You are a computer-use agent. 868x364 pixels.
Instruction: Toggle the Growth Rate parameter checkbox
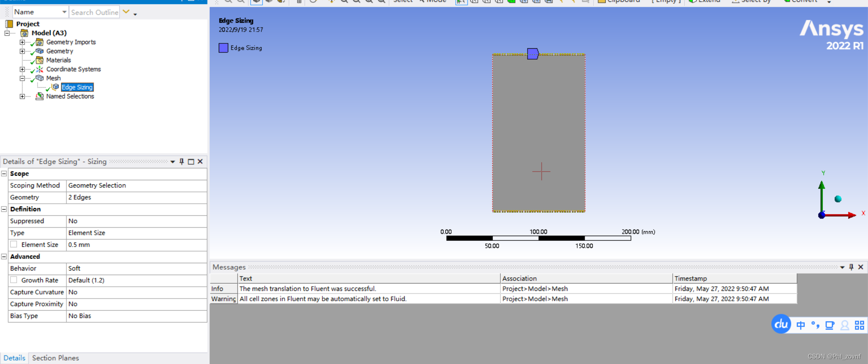[x=14, y=280]
